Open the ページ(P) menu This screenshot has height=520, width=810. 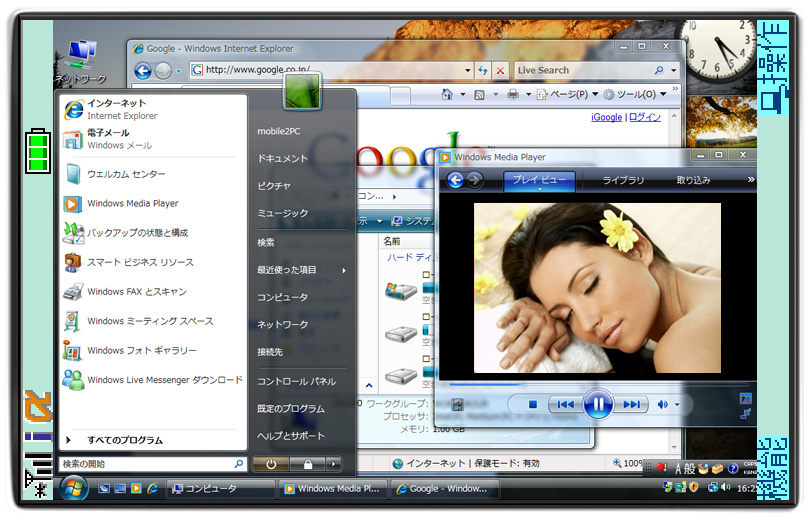tap(567, 94)
